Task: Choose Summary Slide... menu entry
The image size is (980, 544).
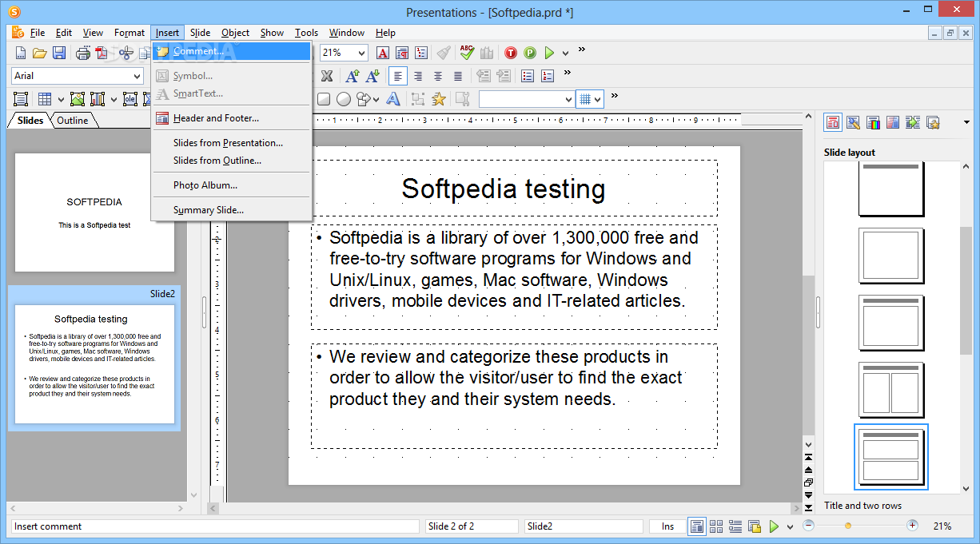Action: coord(231,210)
